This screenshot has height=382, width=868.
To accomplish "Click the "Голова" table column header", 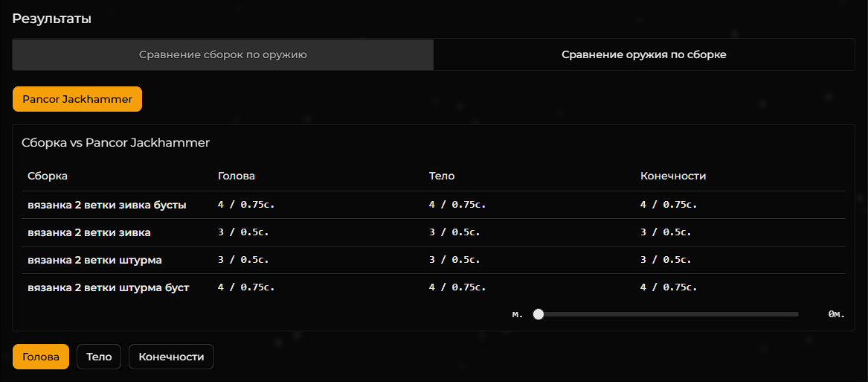I will 237,176.
